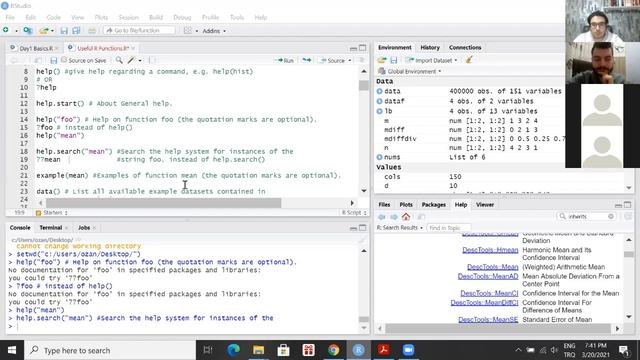The width and height of the screenshot is (640, 360).
Task: Open the File menu
Action: tap(10, 17)
